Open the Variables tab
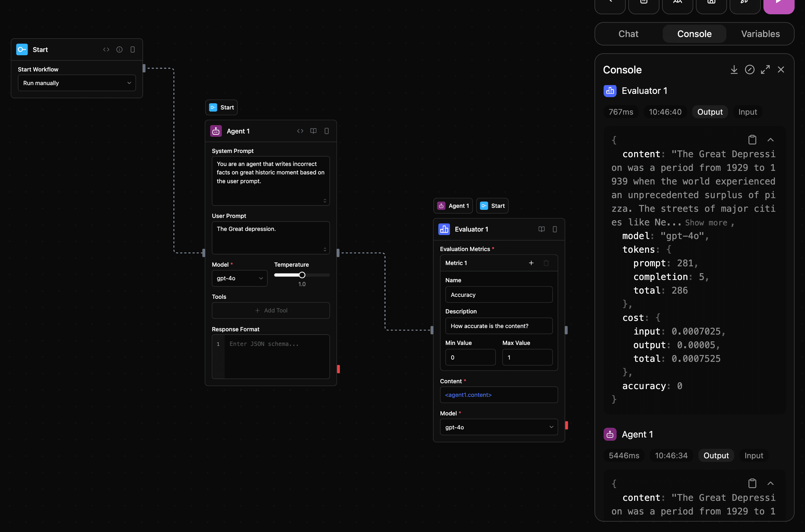 pos(760,33)
